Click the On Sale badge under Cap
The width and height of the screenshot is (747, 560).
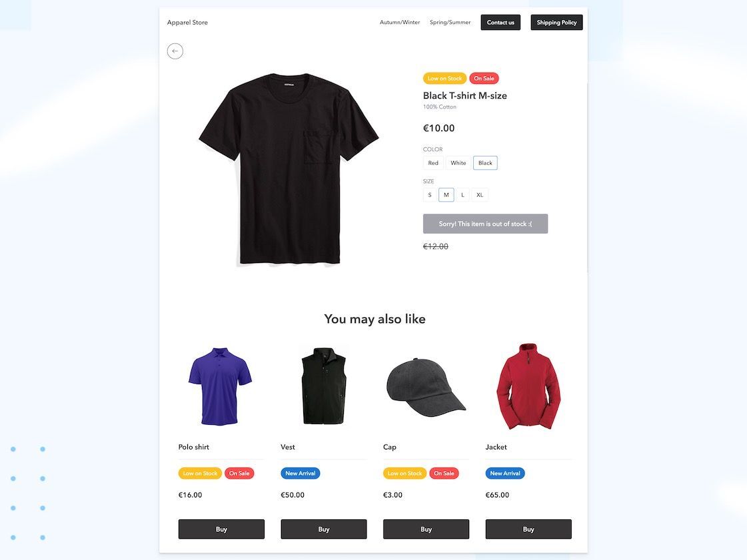(x=444, y=473)
